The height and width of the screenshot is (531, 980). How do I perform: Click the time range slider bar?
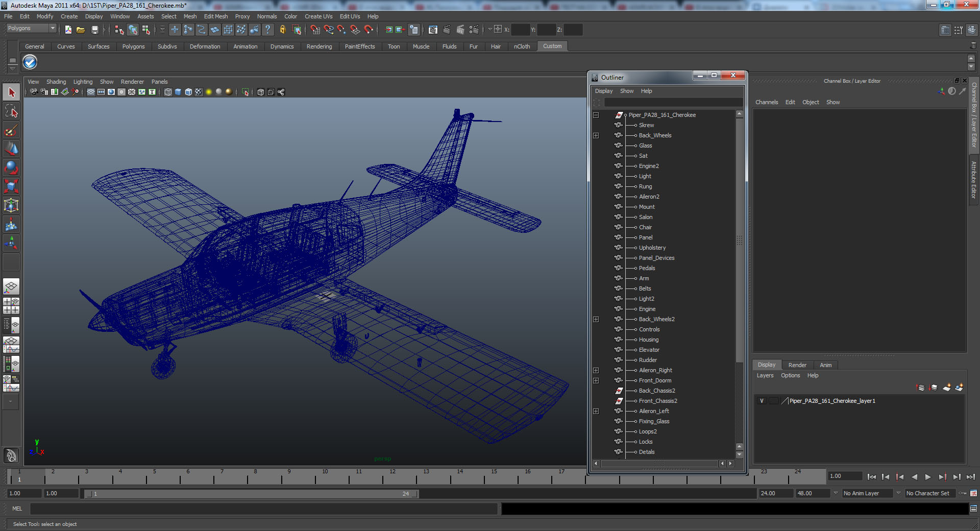tap(251, 494)
